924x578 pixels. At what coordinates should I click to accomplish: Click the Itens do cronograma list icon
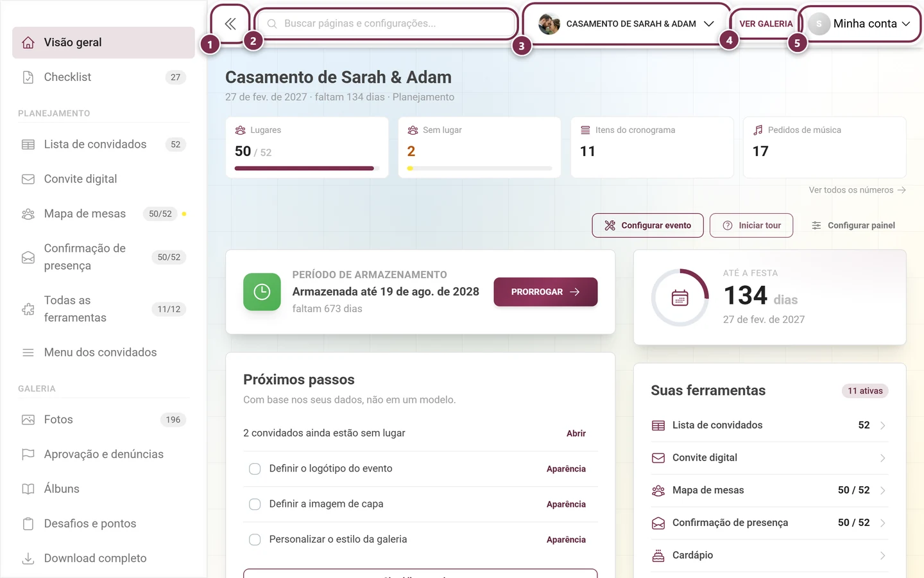[585, 130]
